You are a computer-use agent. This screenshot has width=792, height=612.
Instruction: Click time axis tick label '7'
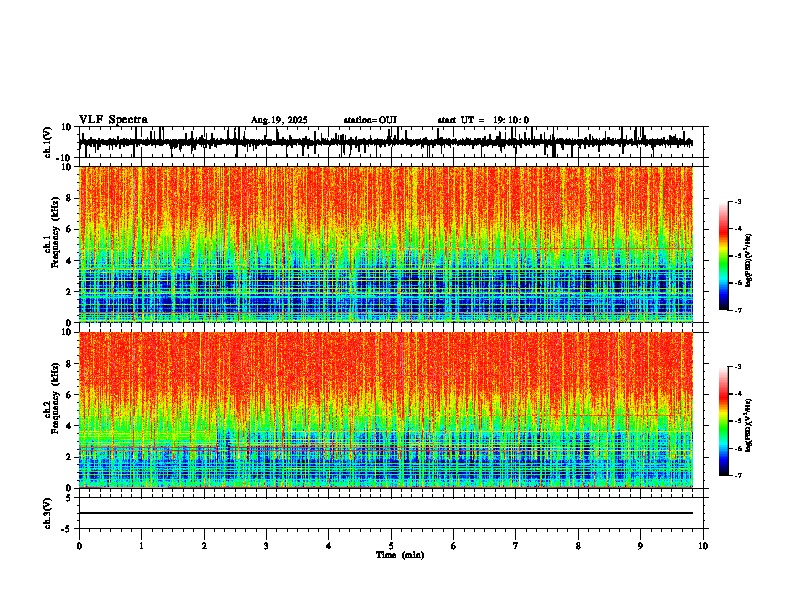(516, 546)
